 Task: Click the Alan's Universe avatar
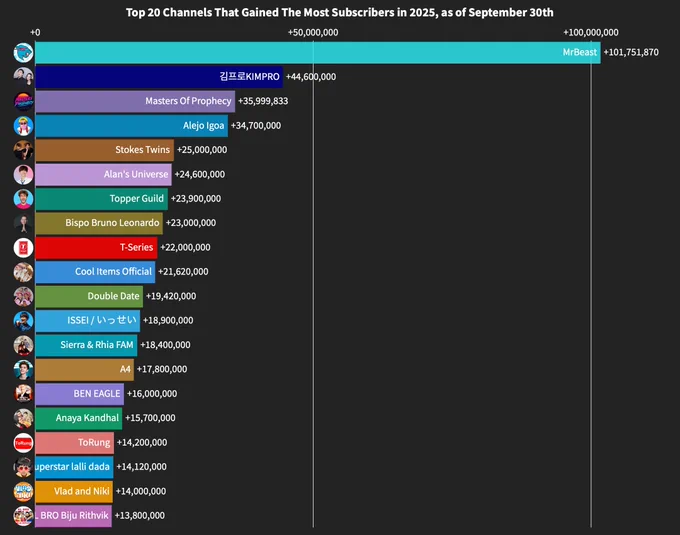pyautogui.click(x=23, y=174)
